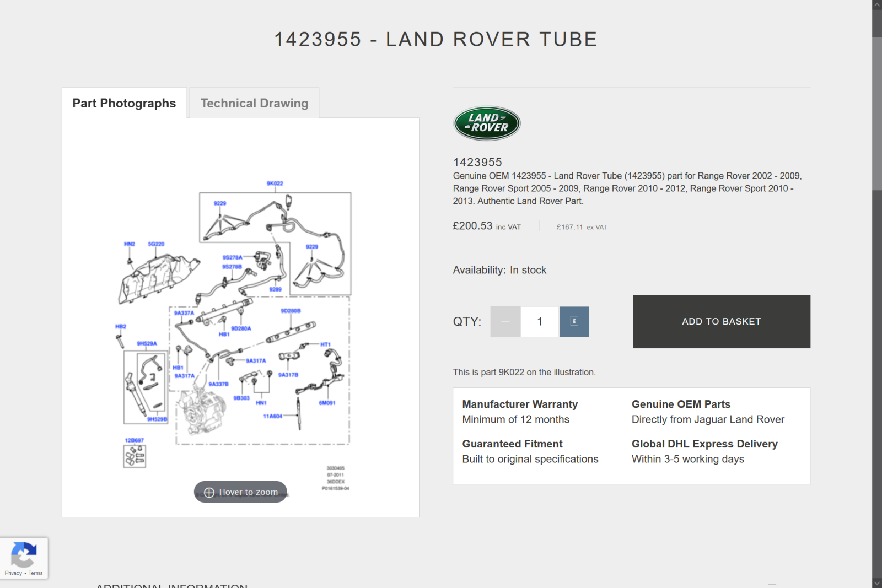Click the HN2 label on the diagram
The height and width of the screenshot is (588, 882).
[x=130, y=244]
